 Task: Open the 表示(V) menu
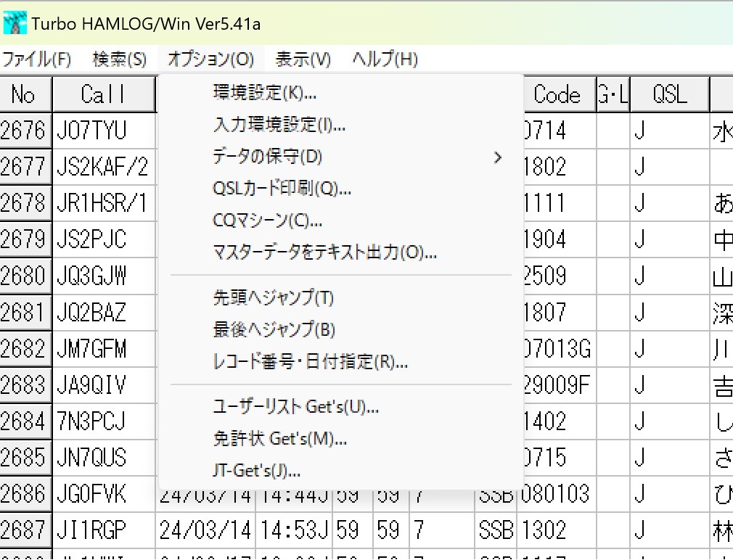point(303,59)
